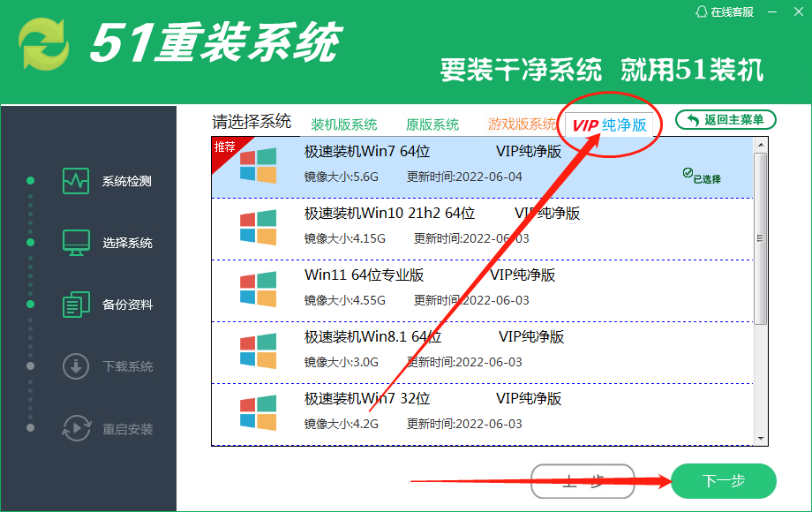
Task: Click VIP纯净版 label on Win11 64位专业版 row
Action: (x=523, y=275)
